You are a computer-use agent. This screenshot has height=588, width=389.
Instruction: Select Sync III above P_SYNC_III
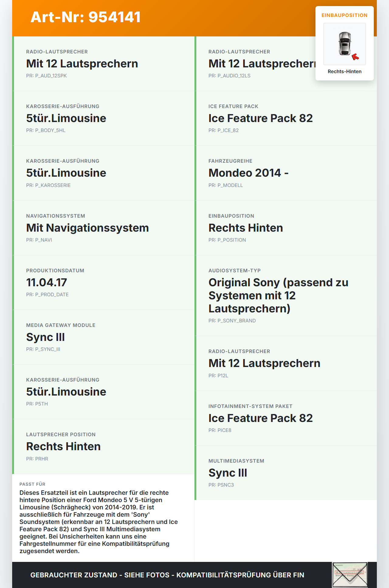pos(45,337)
